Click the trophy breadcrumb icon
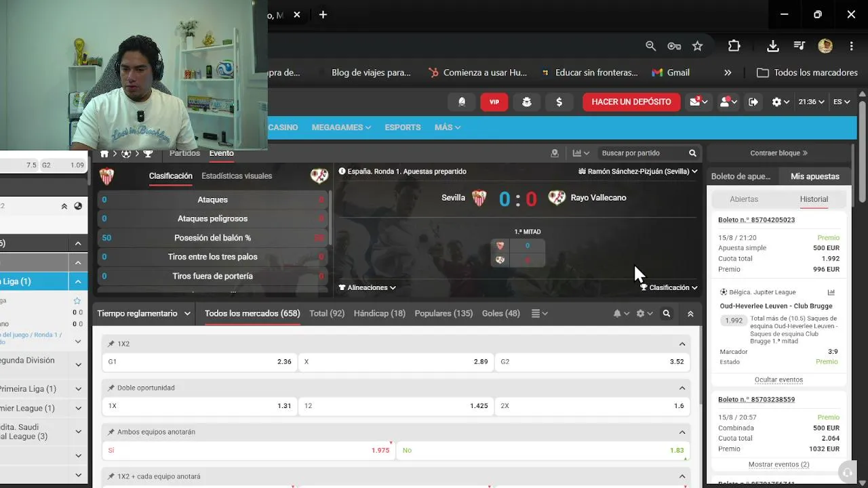Screen dimensions: 868x488 (148, 154)
